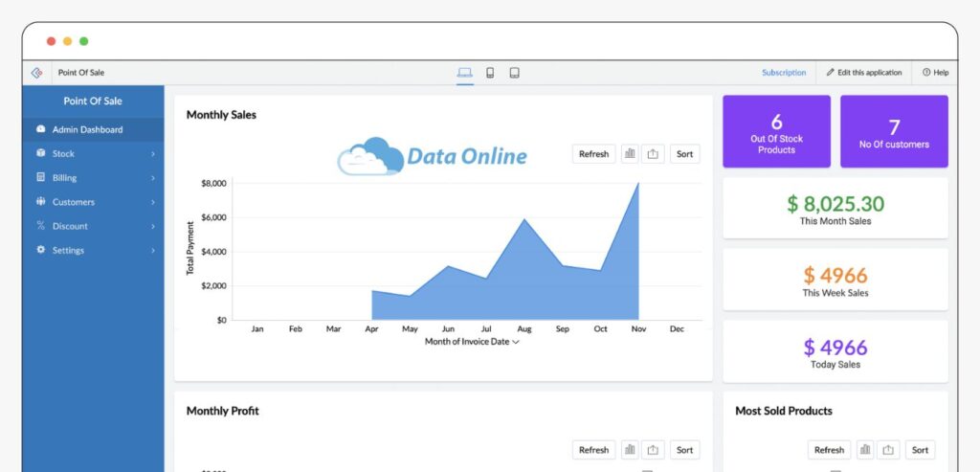
Task: Click the Settings gear icon
Action: (x=40, y=250)
